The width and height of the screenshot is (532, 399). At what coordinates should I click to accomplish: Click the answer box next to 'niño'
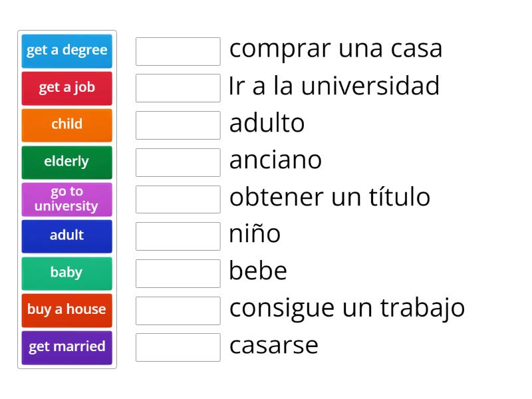click(178, 235)
